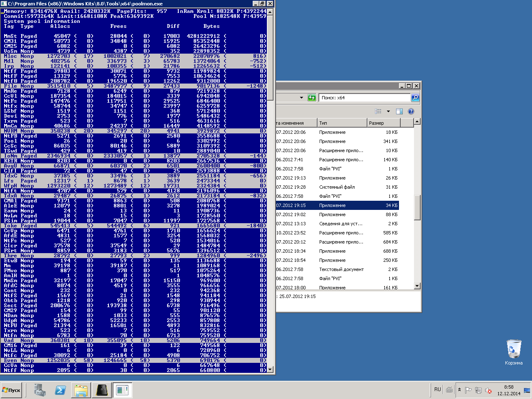The image size is (532, 399).
Task: Switch to the active window taskbar button after console
Action: point(122,390)
